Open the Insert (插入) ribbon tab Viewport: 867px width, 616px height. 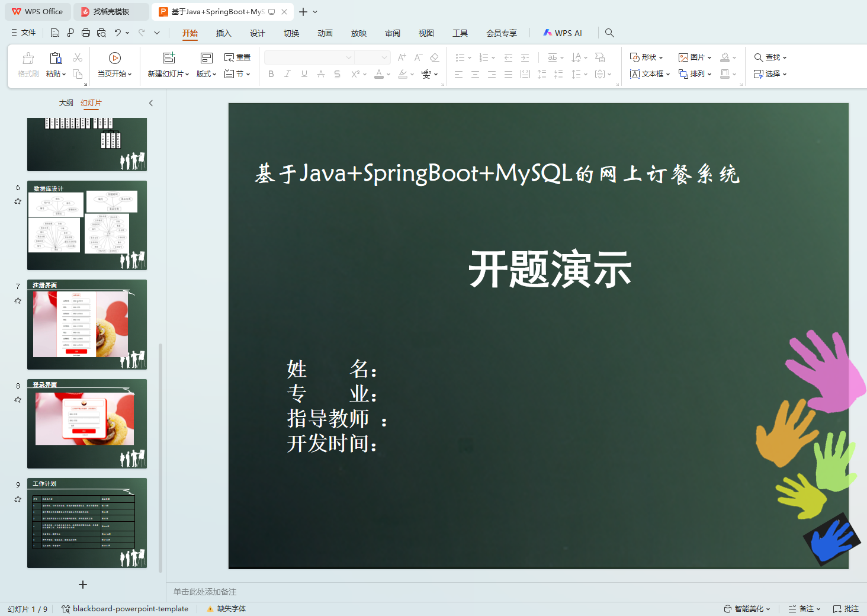tap(224, 33)
